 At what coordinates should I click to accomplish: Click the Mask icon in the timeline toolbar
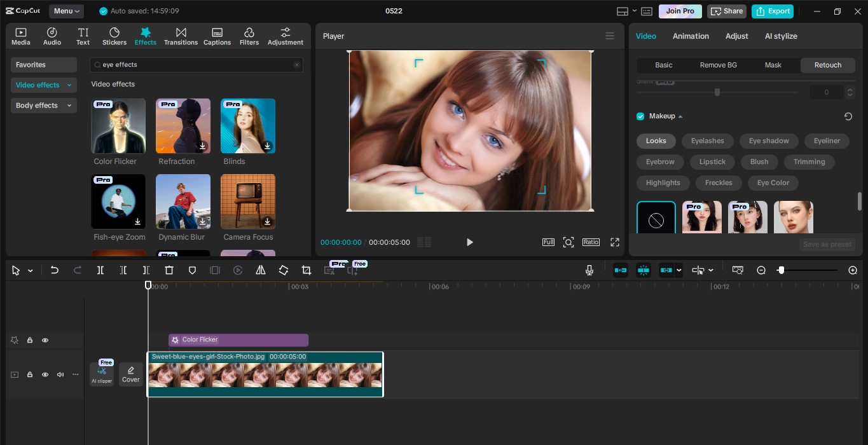click(x=191, y=270)
